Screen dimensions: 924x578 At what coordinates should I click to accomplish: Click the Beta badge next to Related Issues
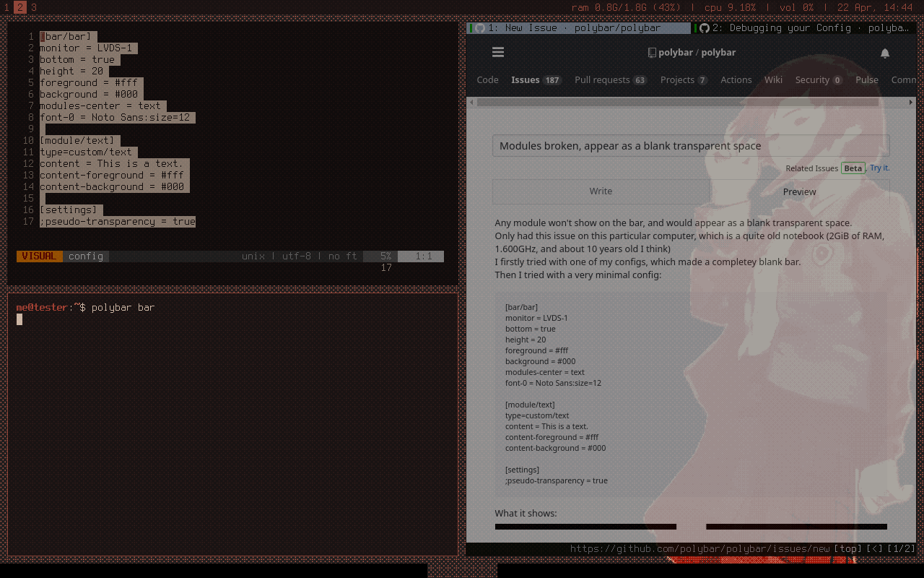point(853,168)
